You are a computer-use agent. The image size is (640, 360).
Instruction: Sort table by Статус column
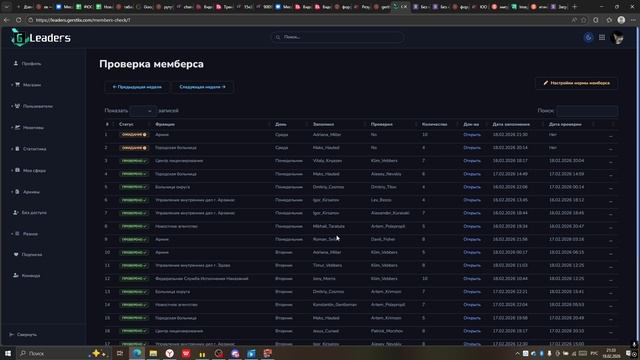point(126,124)
